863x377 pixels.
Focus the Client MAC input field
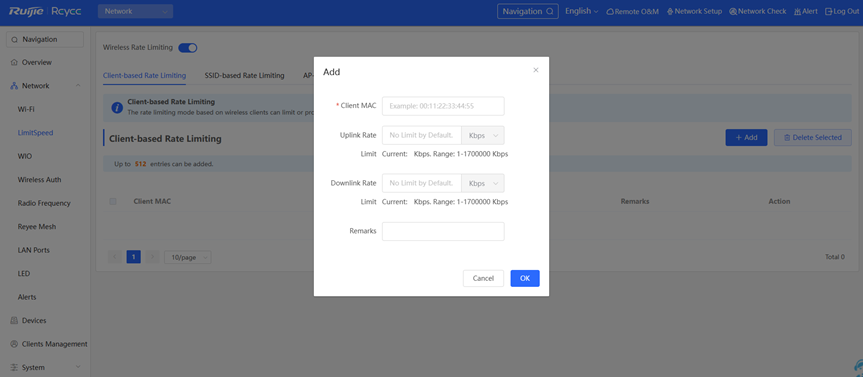(x=443, y=106)
